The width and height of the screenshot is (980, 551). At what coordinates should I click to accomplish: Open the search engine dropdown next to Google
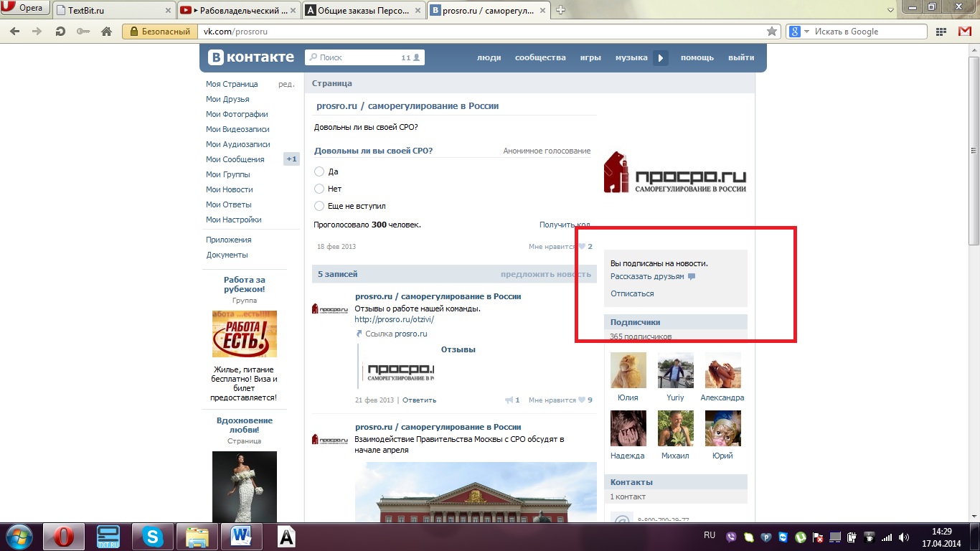[x=806, y=32]
